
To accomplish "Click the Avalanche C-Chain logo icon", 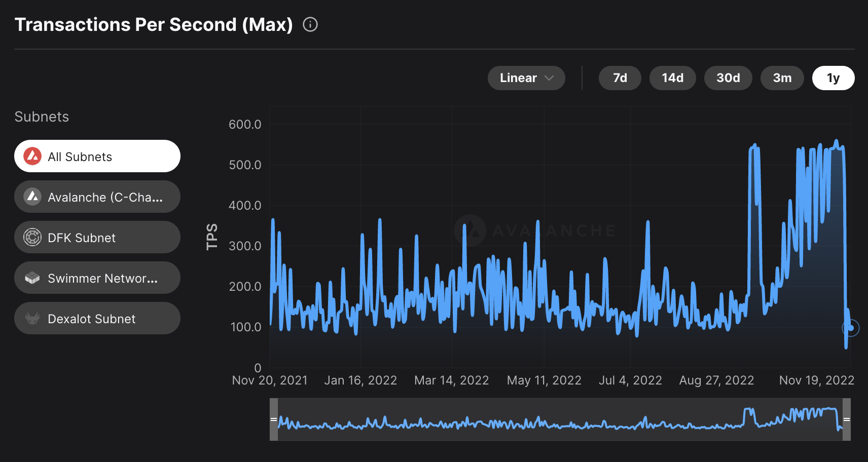I will tap(32, 197).
